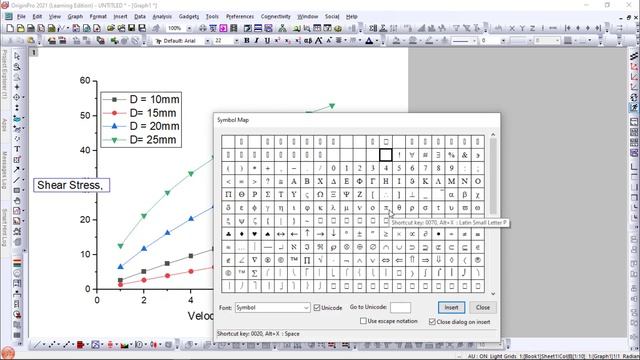Screen dimensions: 640x360
Task: Click the font color A swatch icon
Action: tap(369, 41)
